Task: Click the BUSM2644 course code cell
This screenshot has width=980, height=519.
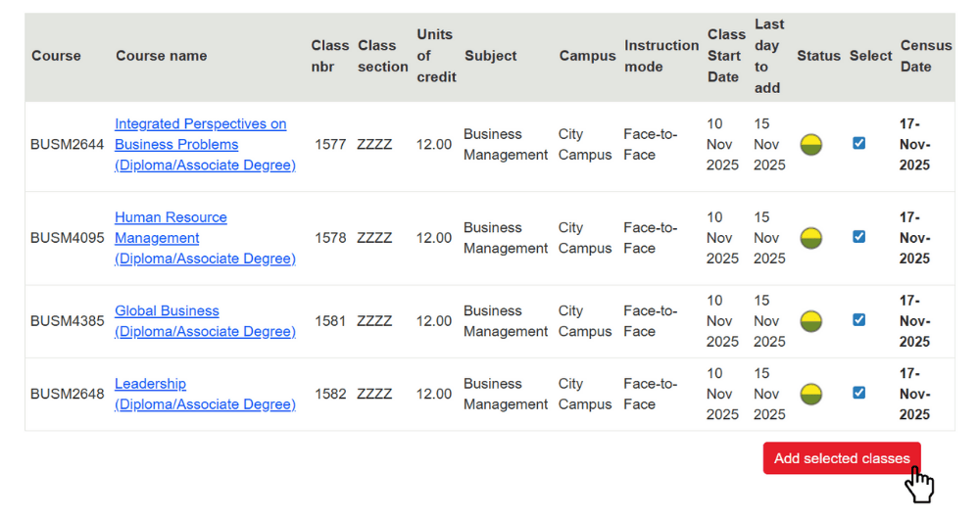Action: point(67,145)
